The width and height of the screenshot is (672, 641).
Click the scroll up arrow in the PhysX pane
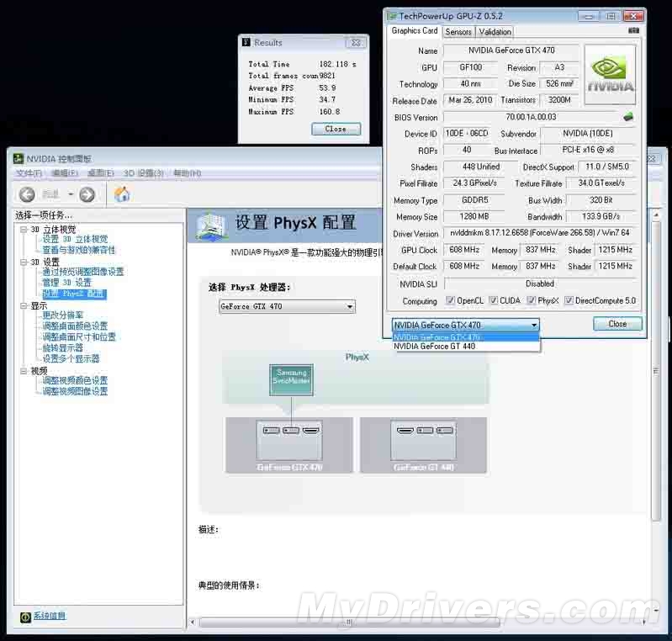click(656, 214)
